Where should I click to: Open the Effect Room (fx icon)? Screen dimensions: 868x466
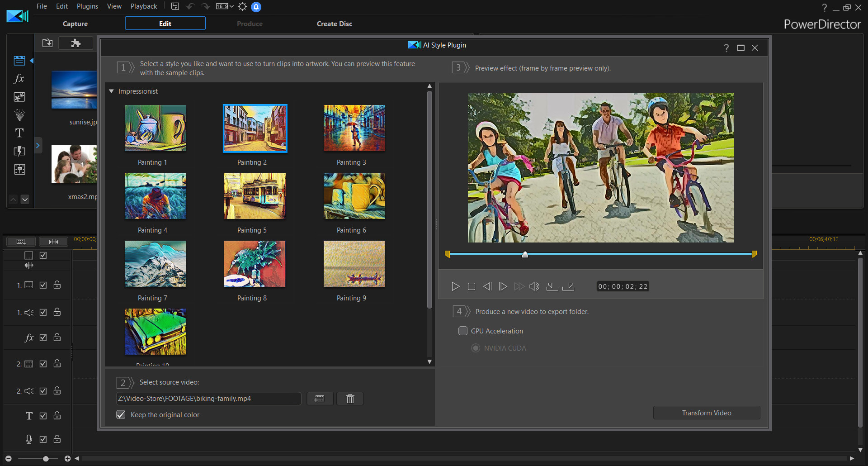click(x=19, y=79)
